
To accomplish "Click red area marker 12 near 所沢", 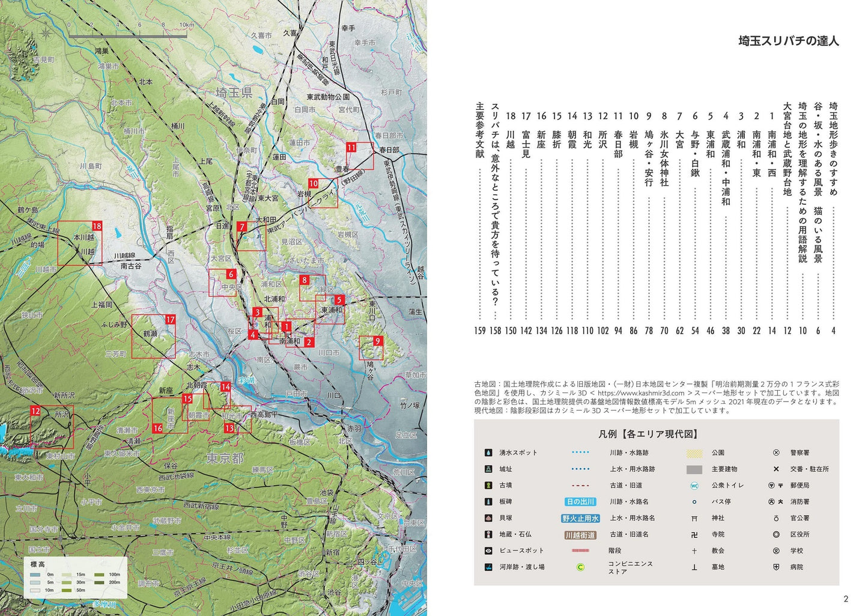I will point(35,411).
